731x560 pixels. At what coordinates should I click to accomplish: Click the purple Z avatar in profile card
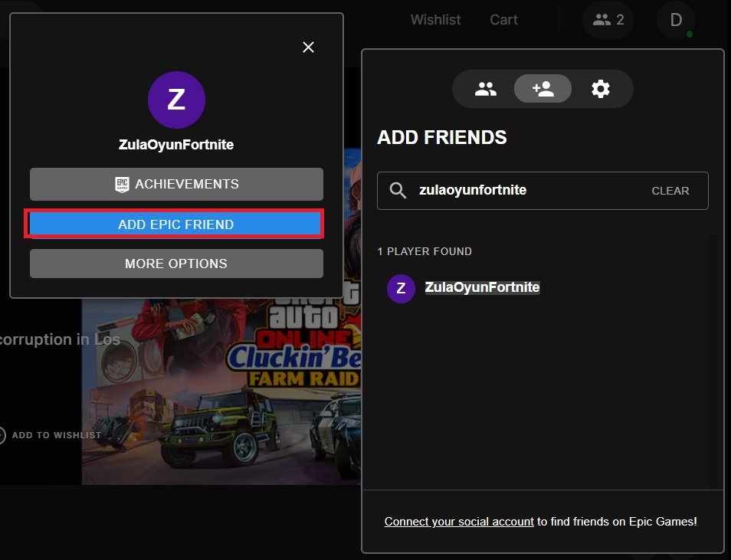click(x=176, y=100)
